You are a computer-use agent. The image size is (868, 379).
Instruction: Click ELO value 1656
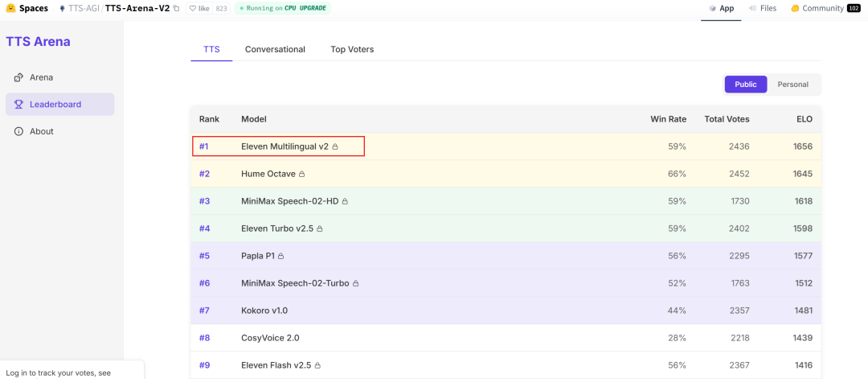(803, 146)
